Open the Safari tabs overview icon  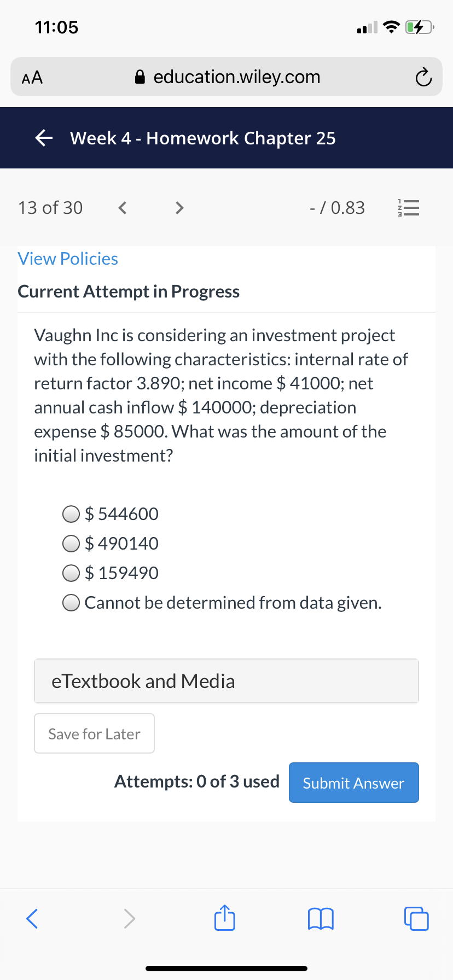tap(416, 918)
